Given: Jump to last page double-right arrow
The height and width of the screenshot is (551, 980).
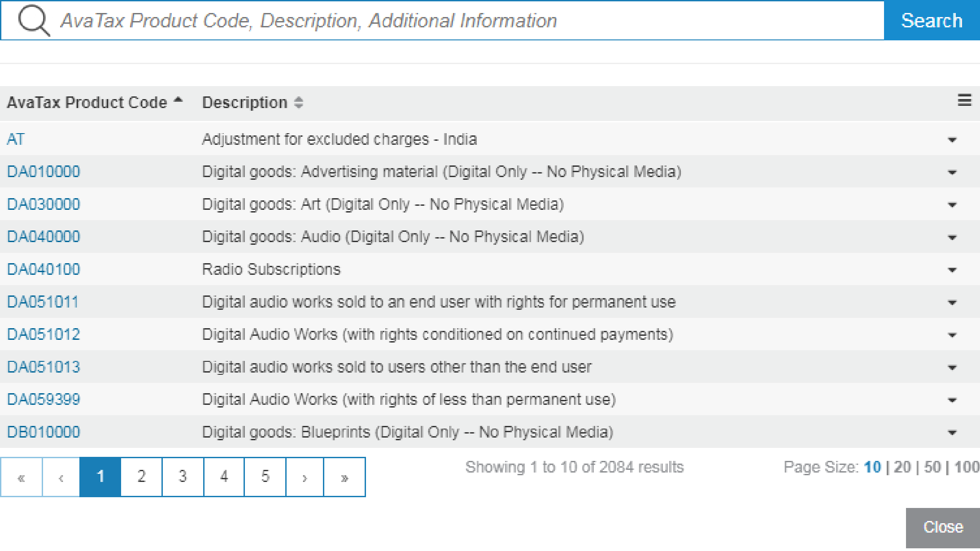Looking at the screenshot, I should click(344, 477).
